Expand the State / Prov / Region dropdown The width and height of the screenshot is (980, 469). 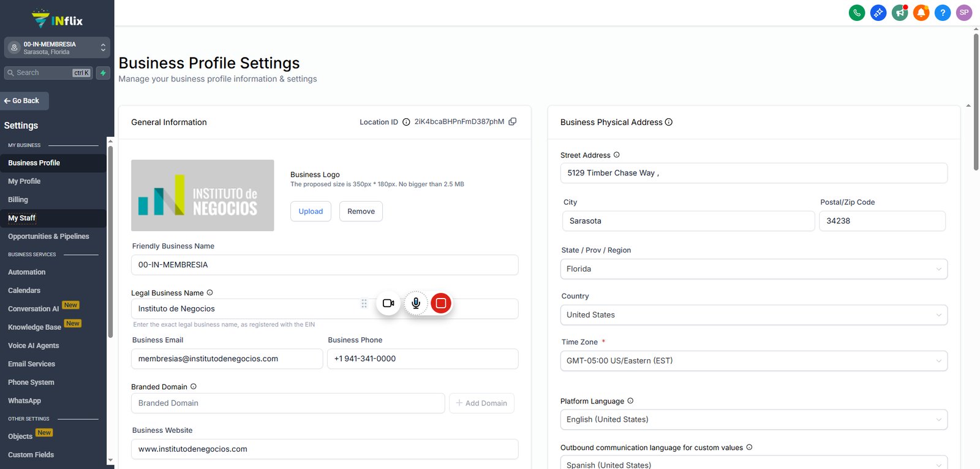click(x=753, y=269)
